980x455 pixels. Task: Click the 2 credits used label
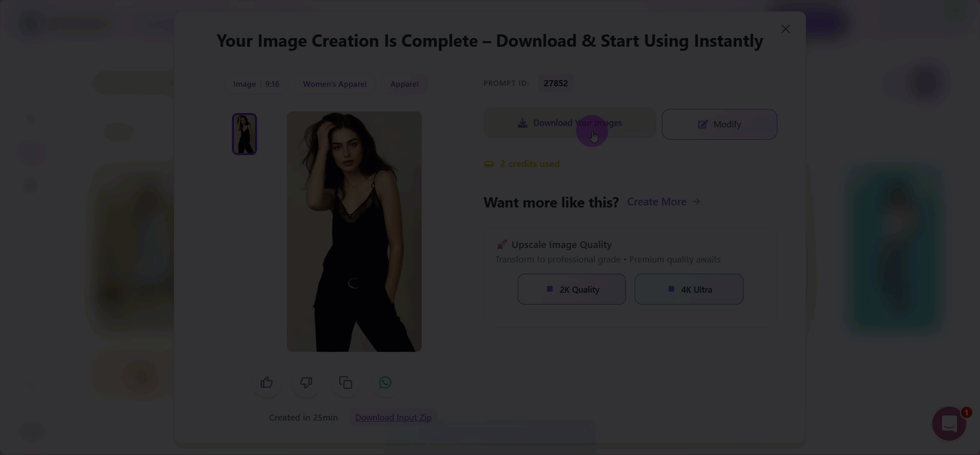pos(529,164)
